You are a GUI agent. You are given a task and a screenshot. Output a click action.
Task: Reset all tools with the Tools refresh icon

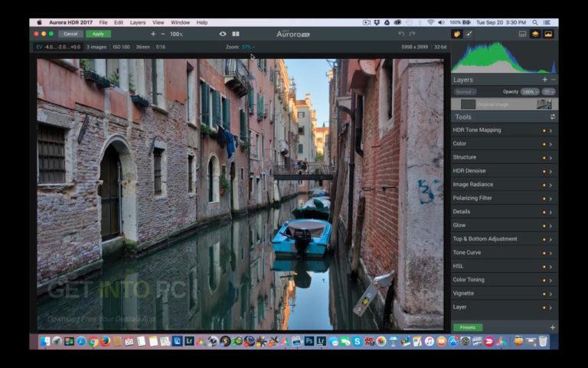click(x=553, y=117)
